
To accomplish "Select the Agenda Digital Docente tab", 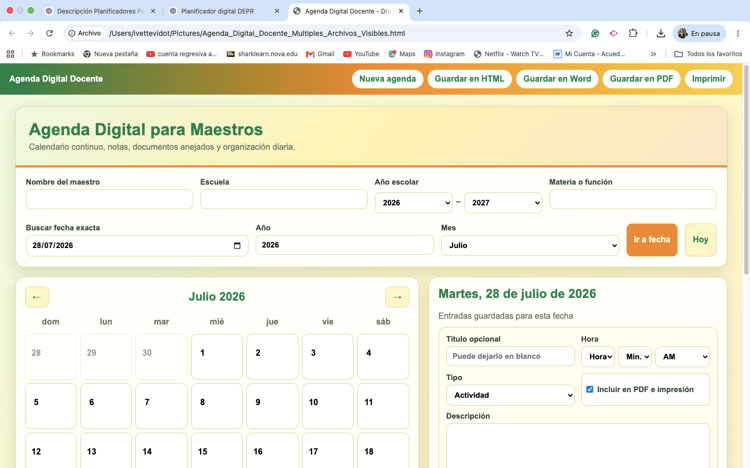I will 348,11.
